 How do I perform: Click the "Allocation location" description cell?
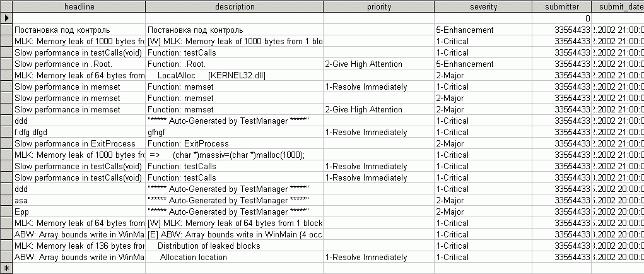[234, 257]
